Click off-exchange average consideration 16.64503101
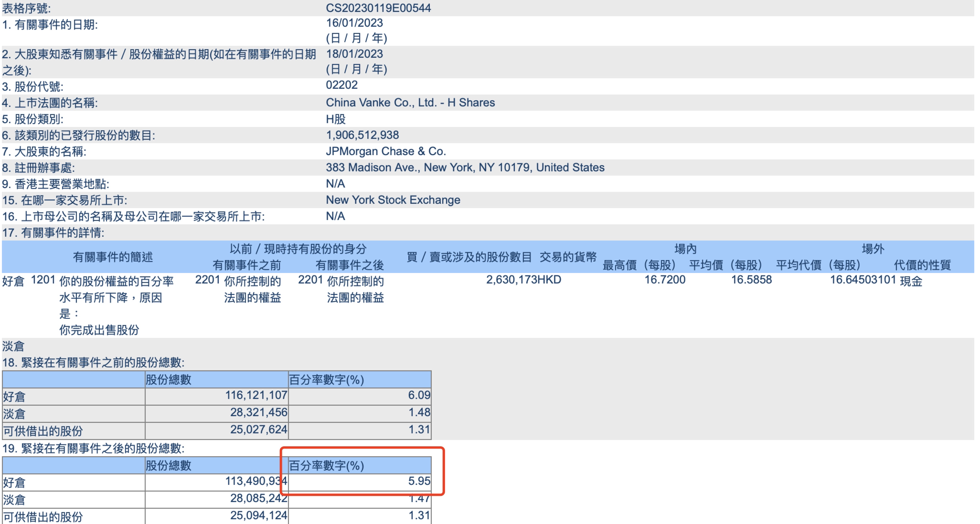 tap(863, 280)
